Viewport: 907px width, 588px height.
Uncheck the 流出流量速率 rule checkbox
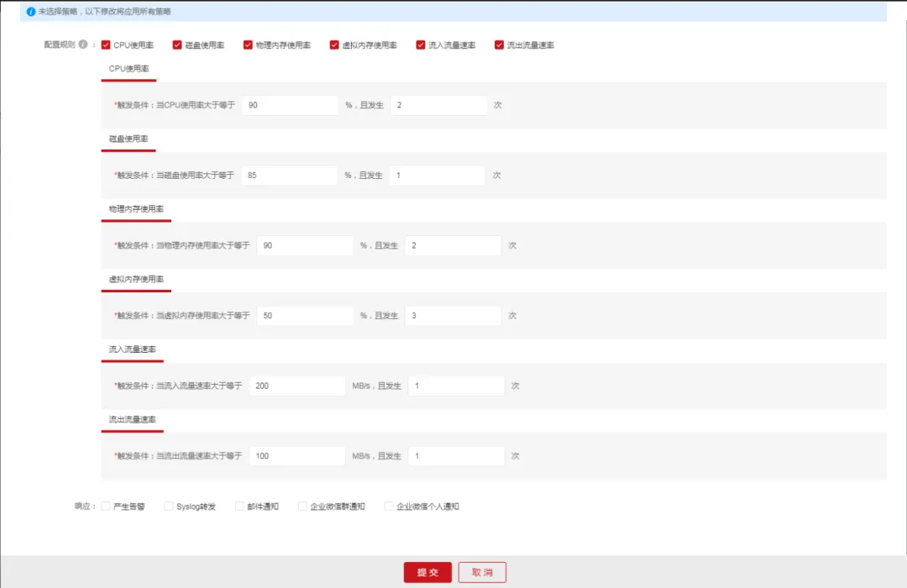[x=499, y=45]
